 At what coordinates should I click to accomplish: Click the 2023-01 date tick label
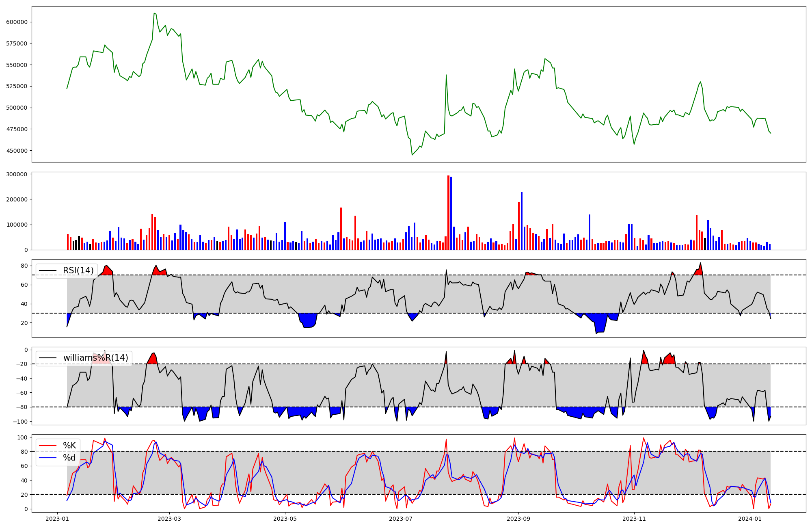tap(57, 519)
